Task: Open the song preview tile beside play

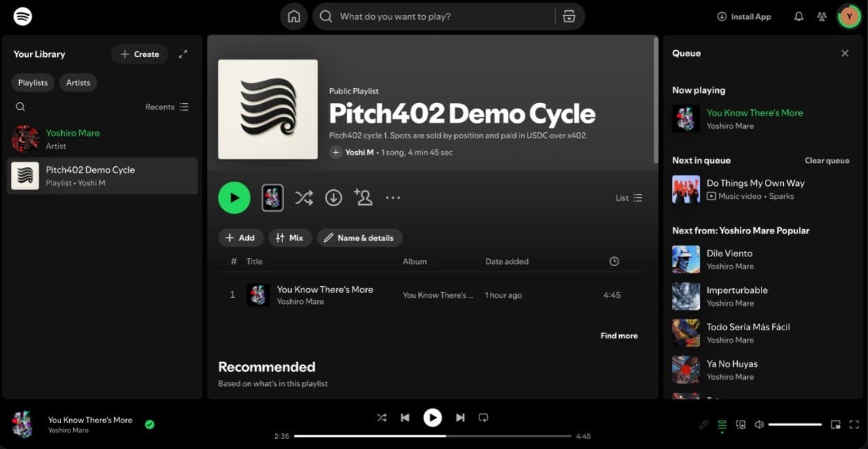Action: click(x=273, y=198)
